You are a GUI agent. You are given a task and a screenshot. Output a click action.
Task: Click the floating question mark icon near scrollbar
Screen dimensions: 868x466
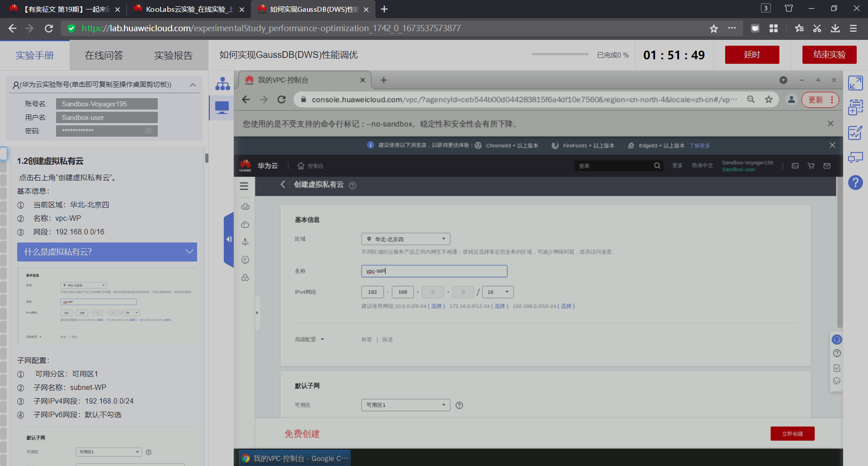pyautogui.click(x=837, y=353)
